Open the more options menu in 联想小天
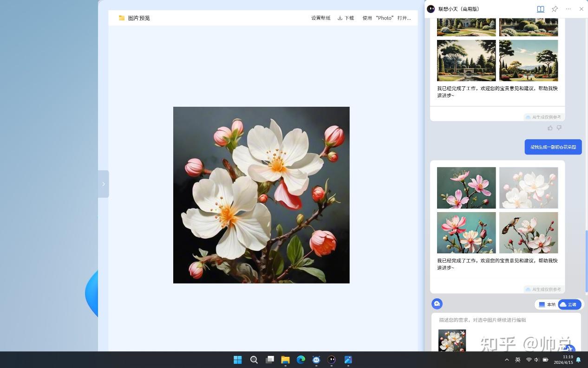Viewport: 588px width, 368px height. pos(568,9)
